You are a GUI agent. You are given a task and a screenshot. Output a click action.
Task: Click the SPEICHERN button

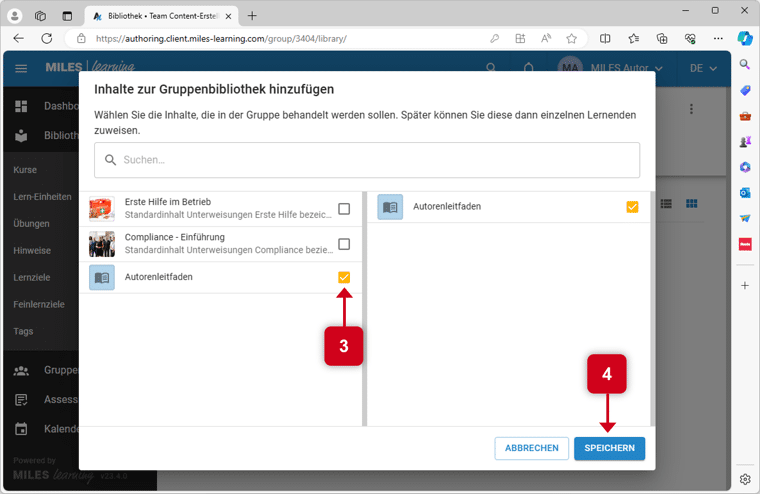[609, 448]
